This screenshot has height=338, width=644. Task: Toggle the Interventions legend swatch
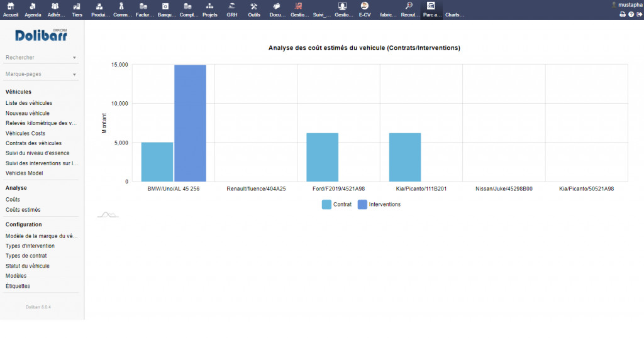tap(362, 204)
